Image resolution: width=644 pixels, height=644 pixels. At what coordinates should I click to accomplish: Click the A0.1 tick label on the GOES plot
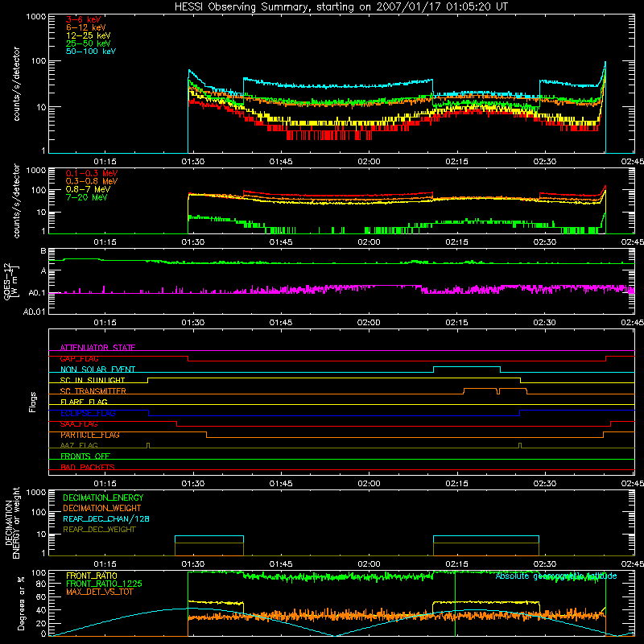coord(37,293)
